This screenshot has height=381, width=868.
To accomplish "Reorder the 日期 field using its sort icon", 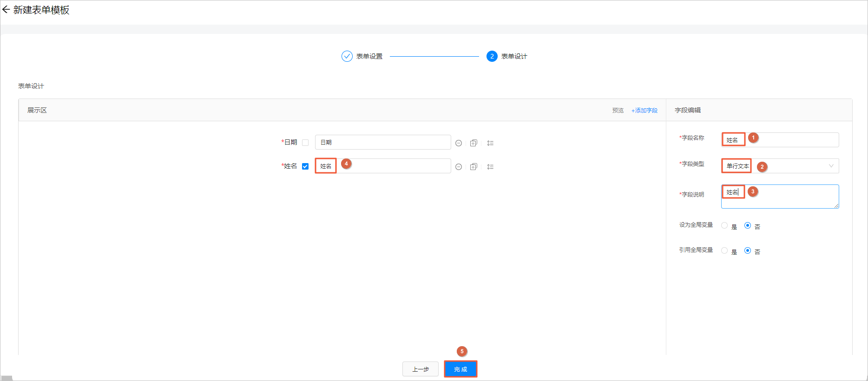I will click(x=490, y=143).
